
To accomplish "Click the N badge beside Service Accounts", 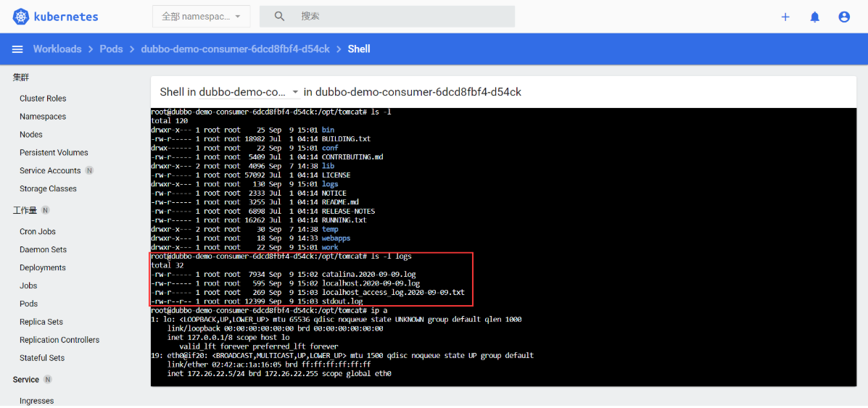I will coord(90,170).
